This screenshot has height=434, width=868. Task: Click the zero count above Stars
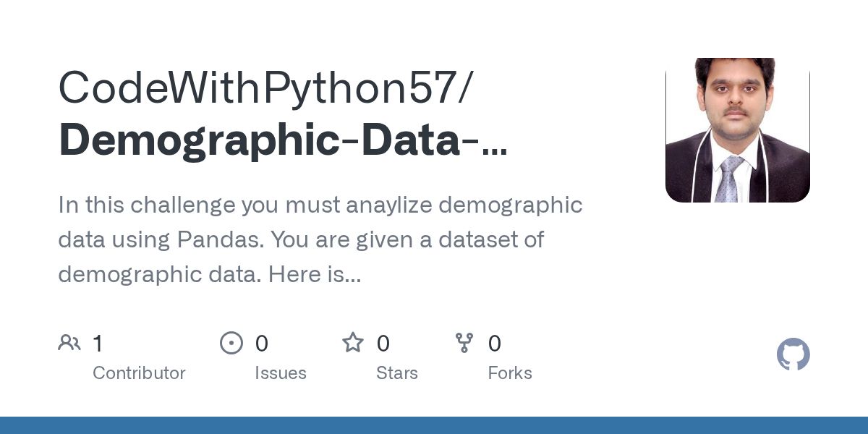[x=383, y=344]
